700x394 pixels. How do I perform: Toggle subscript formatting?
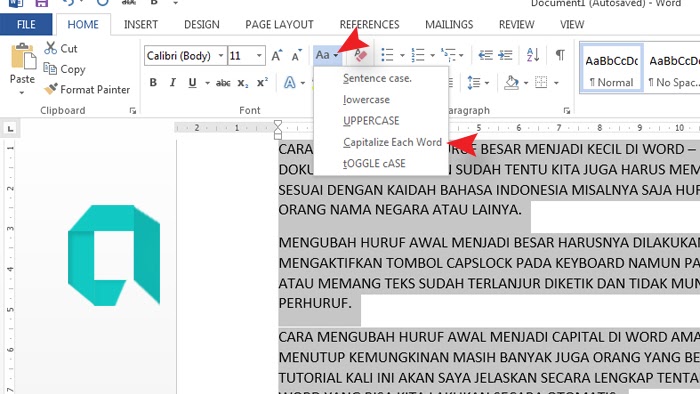(x=242, y=83)
